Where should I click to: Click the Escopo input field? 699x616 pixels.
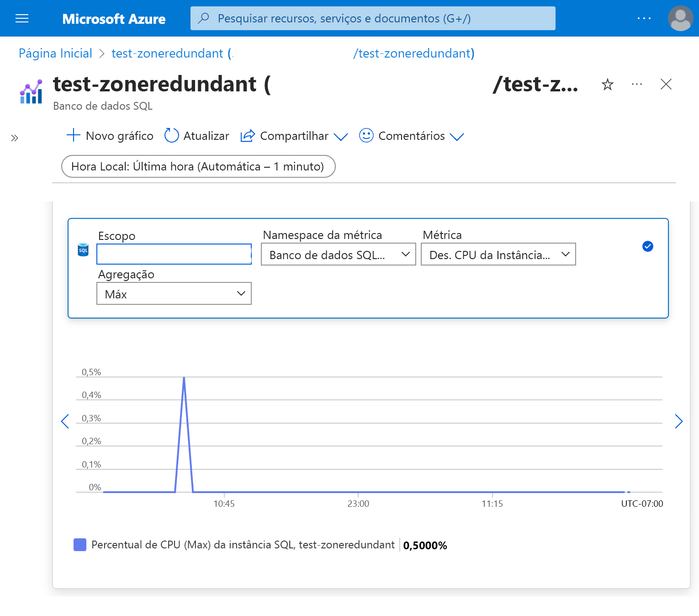(174, 254)
